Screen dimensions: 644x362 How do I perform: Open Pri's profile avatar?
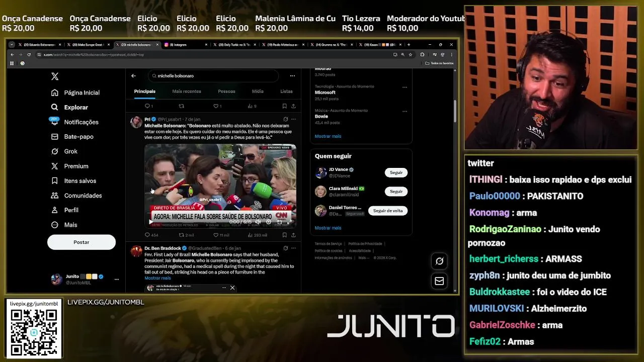click(x=136, y=123)
